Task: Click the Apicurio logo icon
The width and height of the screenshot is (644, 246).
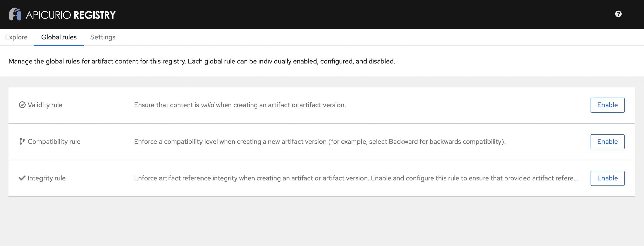Action: pyautogui.click(x=15, y=14)
